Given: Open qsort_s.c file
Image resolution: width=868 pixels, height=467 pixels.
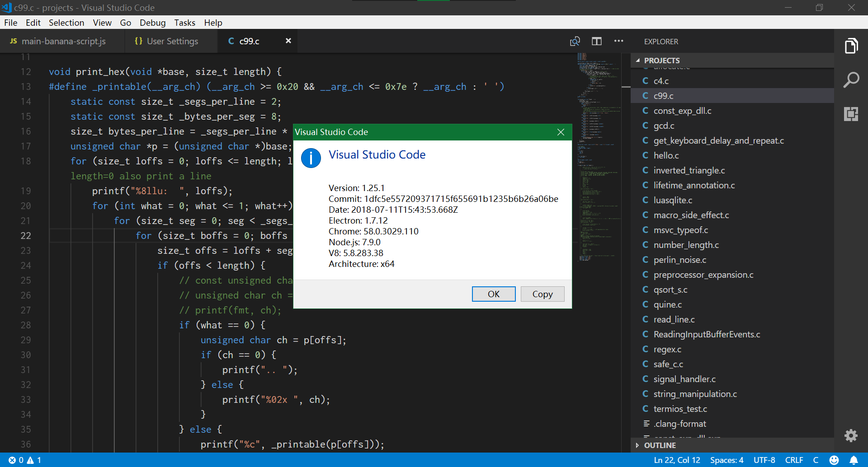Looking at the screenshot, I should point(732,290).
